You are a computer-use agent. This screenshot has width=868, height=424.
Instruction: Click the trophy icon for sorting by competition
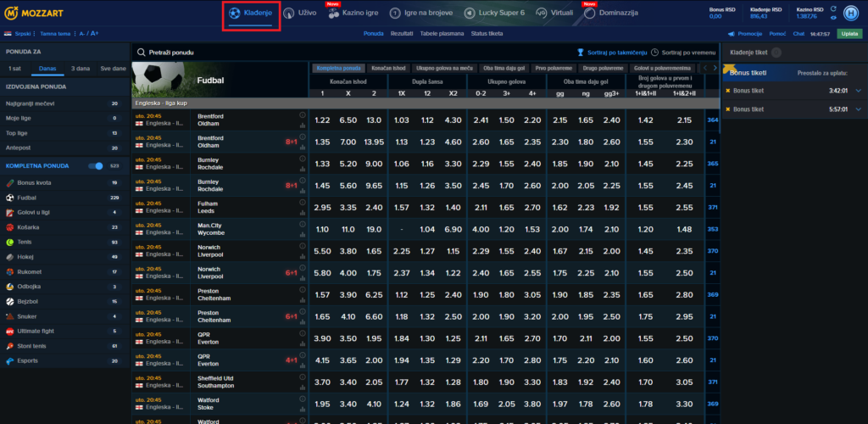tap(581, 53)
